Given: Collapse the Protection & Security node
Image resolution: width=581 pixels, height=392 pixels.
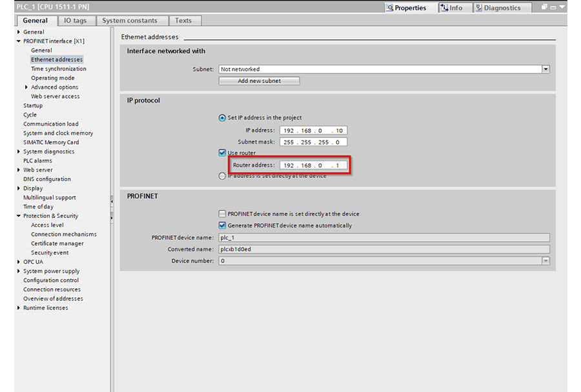Looking at the screenshot, I should point(19,216).
